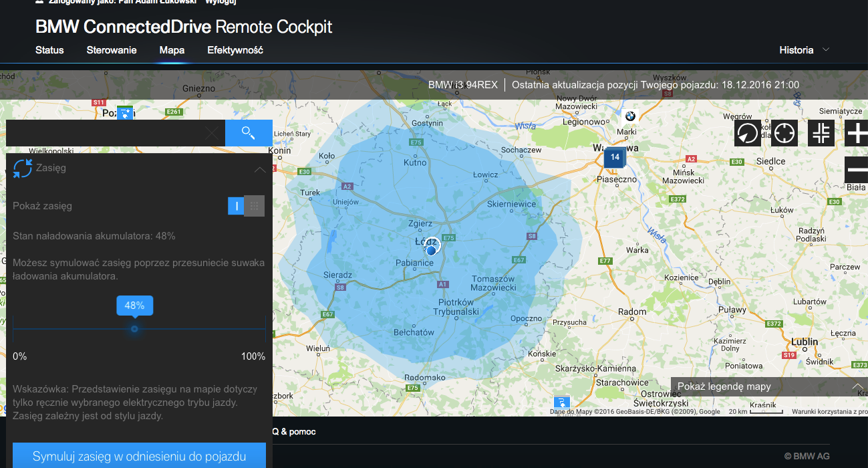The width and height of the screenshot is (868, 468).
Task: Click the rotate/reset map orientation icon
Action: click(x=748, y=133)
